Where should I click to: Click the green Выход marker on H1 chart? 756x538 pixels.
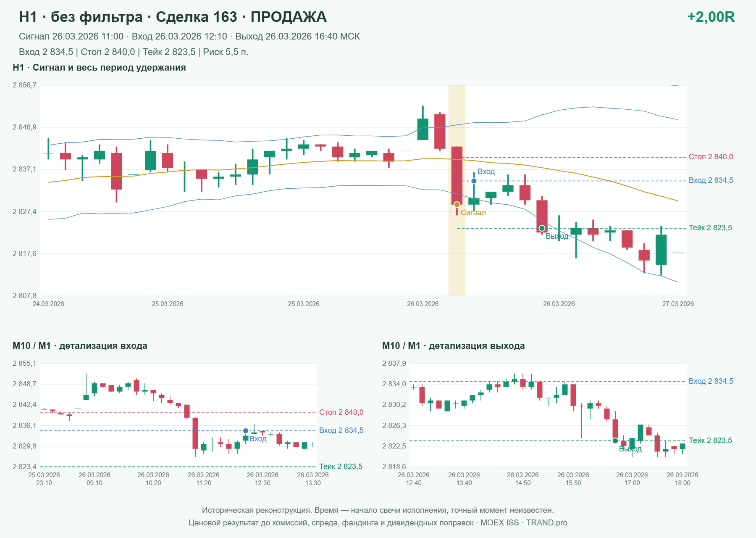(x=542, y=228)
